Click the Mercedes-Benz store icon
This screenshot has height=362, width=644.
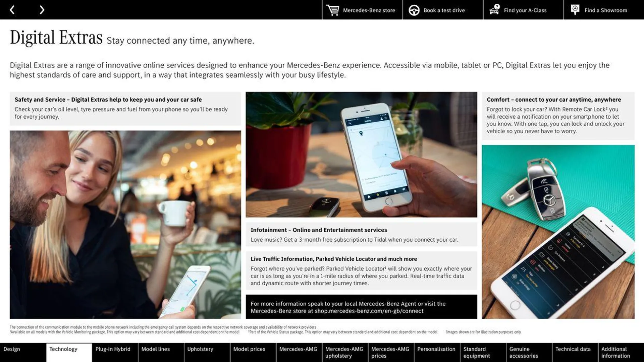click(x=332, y=10)
